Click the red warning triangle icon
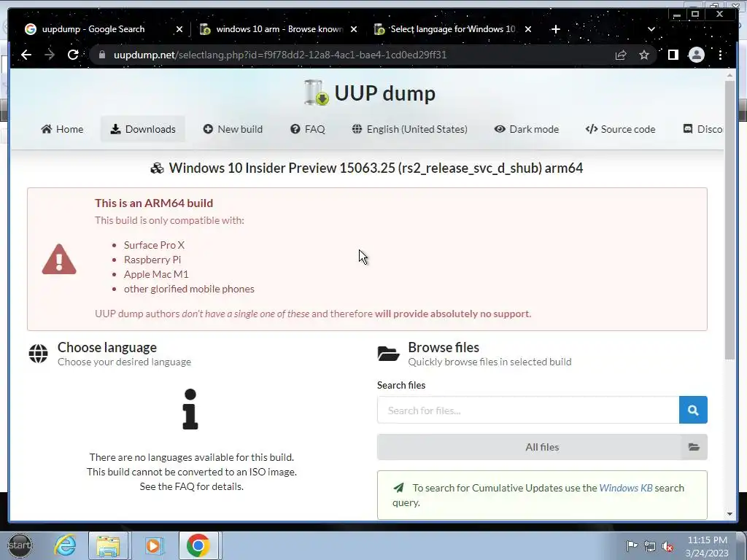The image size is (747, 560). [59, 260]
